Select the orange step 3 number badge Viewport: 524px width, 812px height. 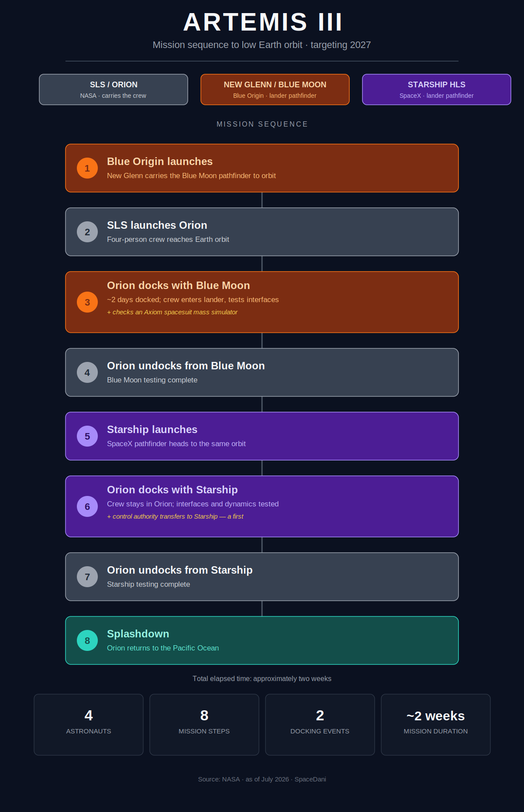tap(87, 302)
